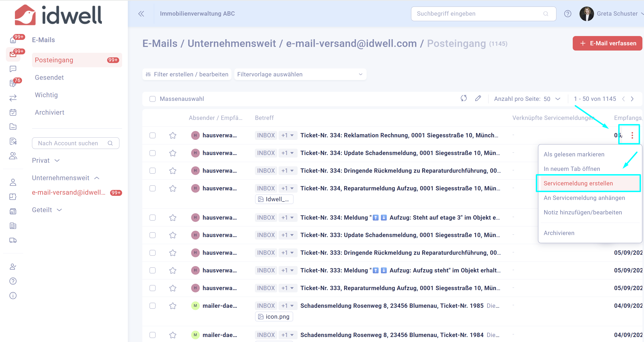This screenshot has width=644, height=342.
Task: Check the first email's row checkbox
Action: (153, 135)
